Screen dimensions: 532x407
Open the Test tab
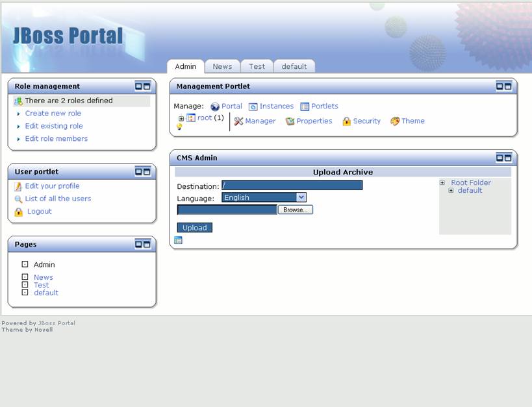click(257, 66)
